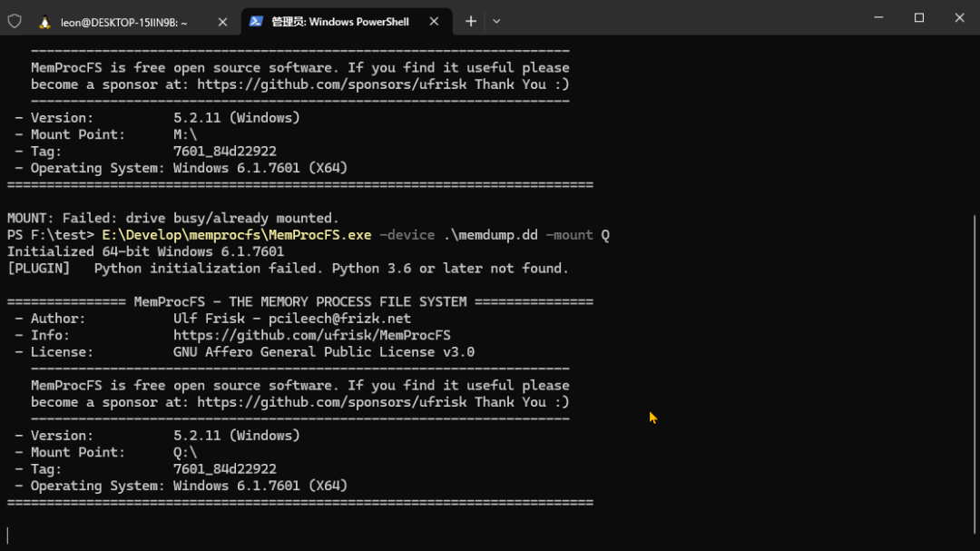980x551 pixels.
Task: Click the second Version '5.2.11 (Windows)' value
Action: (237, 436)
